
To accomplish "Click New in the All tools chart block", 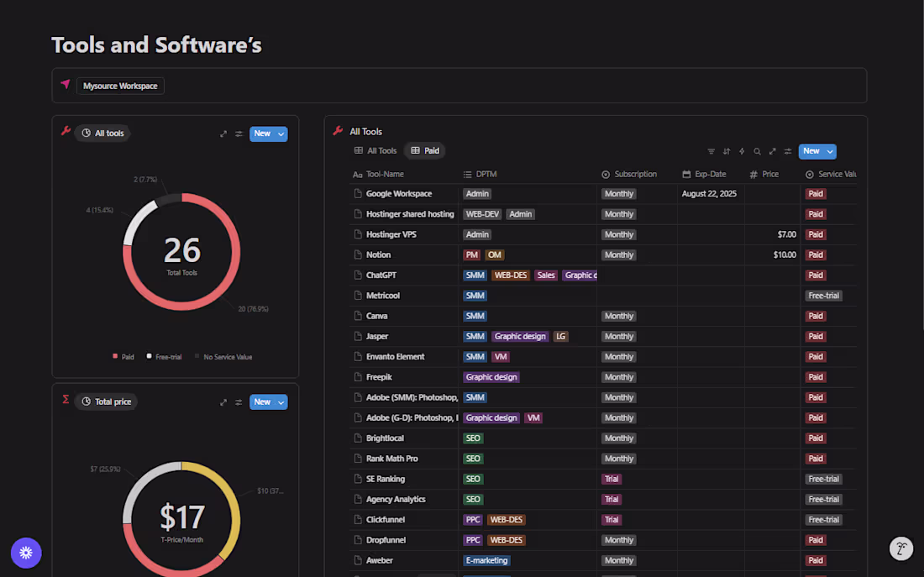I will click(262, 134).
